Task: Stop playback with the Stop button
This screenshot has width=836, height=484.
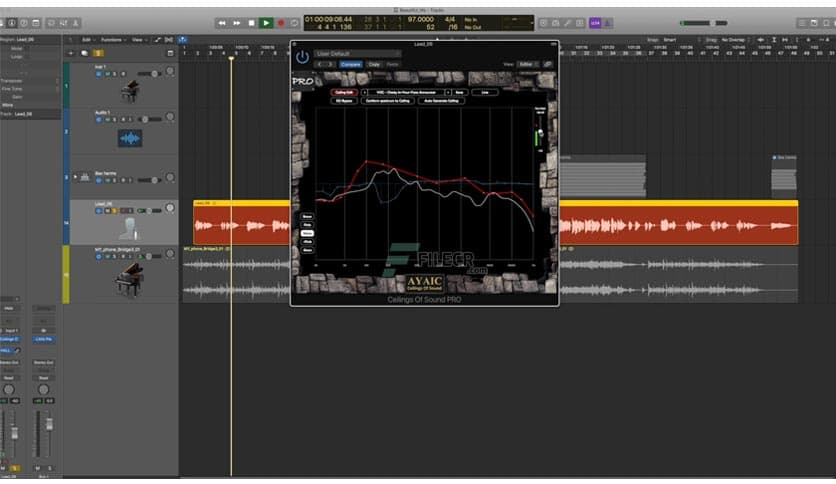Action: coord(251,23)
